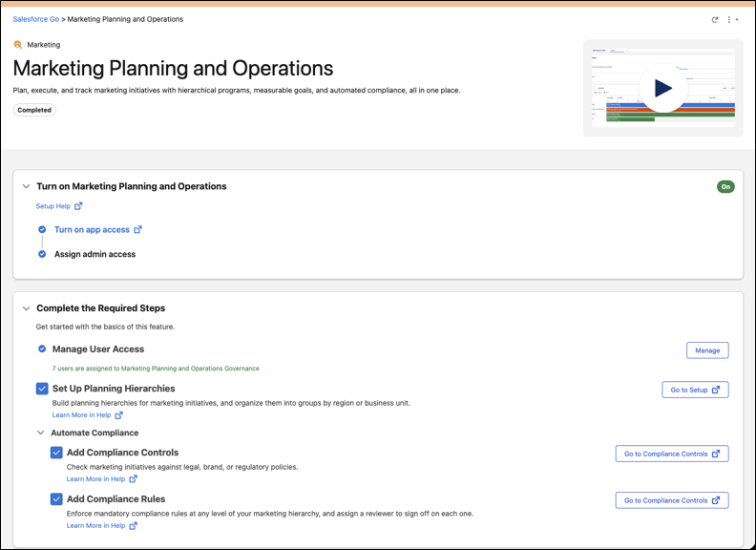Play the Marketing Planning overview video

(x=663, y=88)
